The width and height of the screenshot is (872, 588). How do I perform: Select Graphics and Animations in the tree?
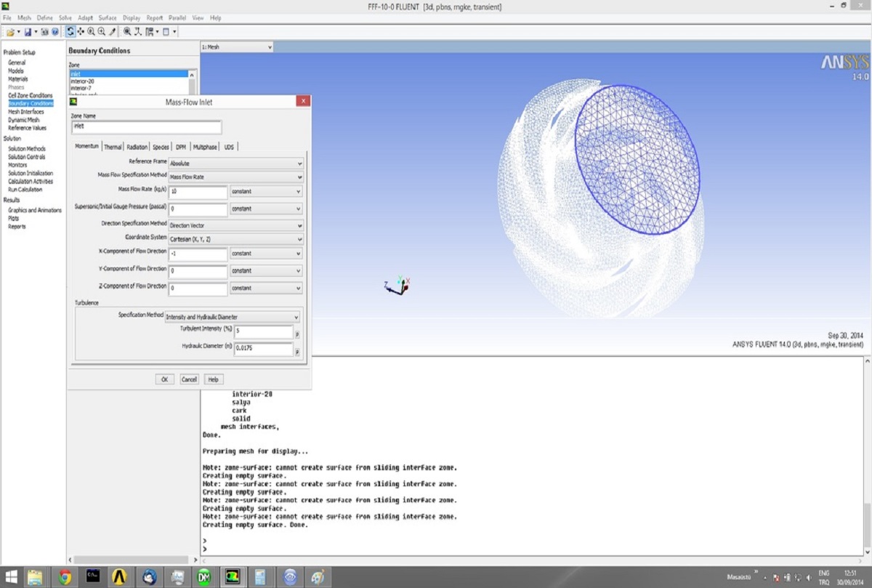tap(35, 210)
